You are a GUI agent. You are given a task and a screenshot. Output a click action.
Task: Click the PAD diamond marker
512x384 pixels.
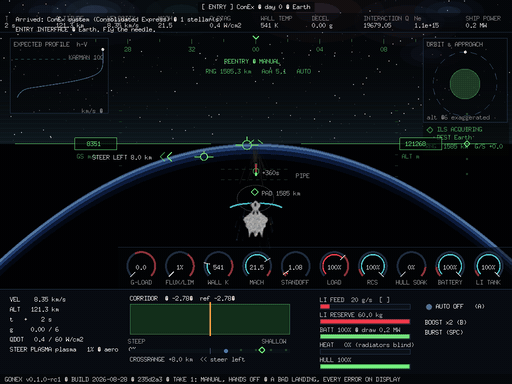[x=255, y=192]
